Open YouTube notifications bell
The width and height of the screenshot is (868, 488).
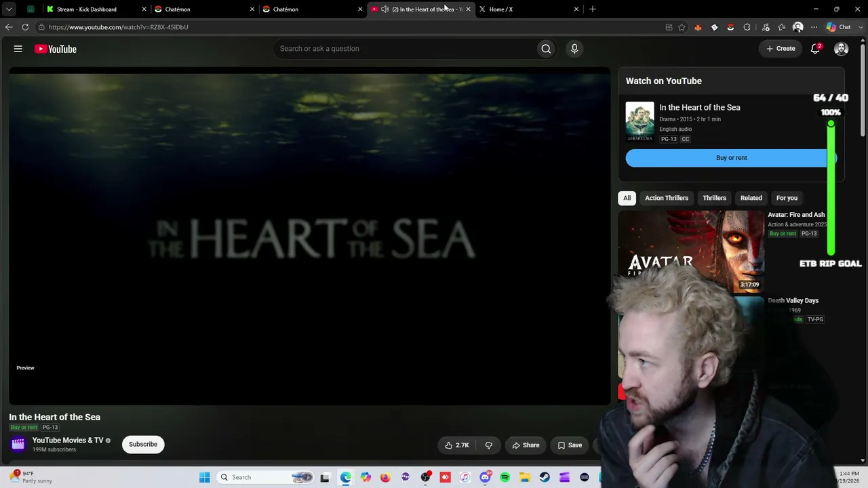816,49
